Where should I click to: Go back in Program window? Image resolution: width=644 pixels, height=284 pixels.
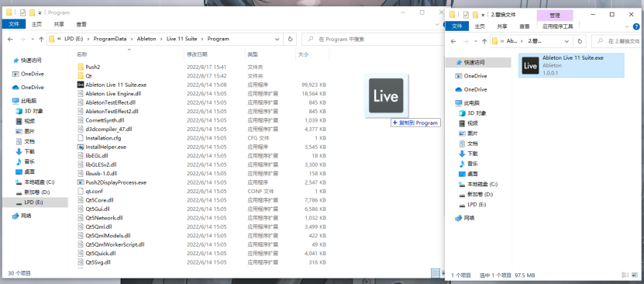click(10, 40)
